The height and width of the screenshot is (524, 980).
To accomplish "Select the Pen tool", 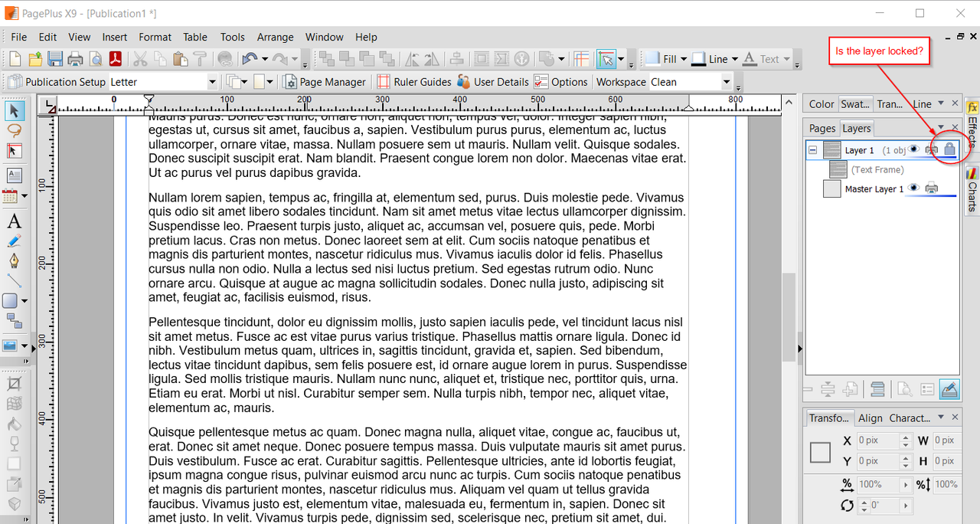I will point(14,261).
